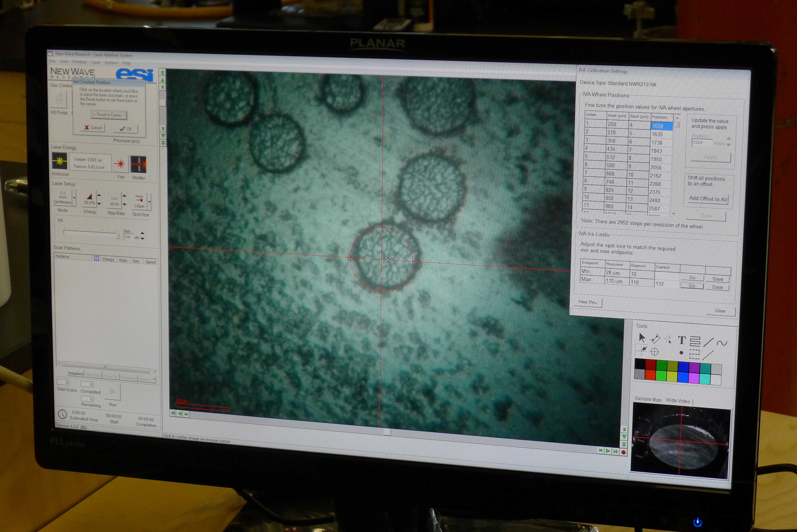Choose the text T tool
The image size is (797, 532).
(682, 340)
